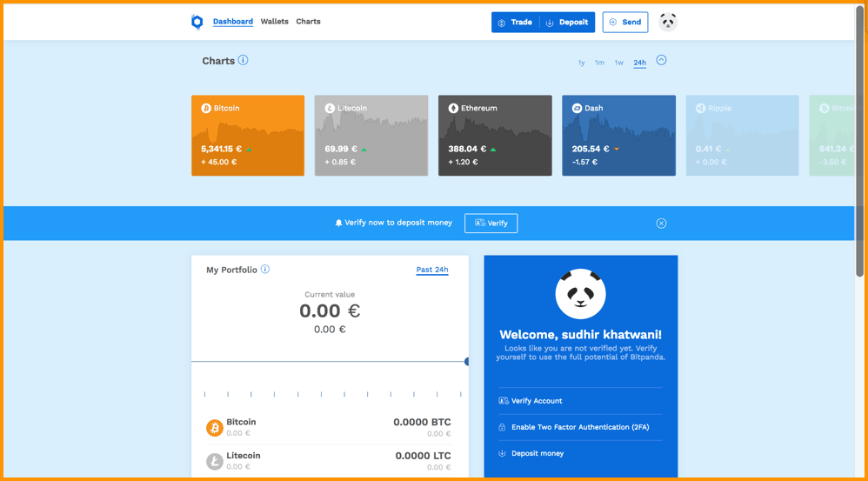Click the portfolio graph end-point marker
Screen dimensions: 868x481
click(467, 362)
